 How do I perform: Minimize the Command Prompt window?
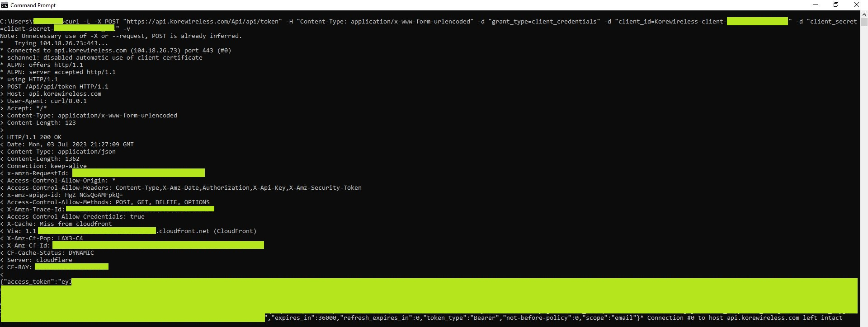click(x=816, y=5)
